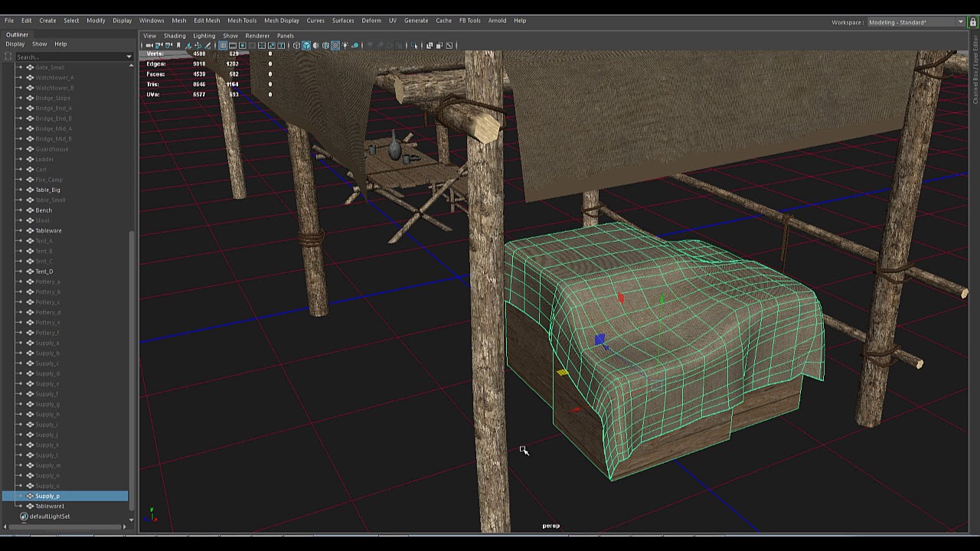Open the viewport Lighting menu
Screen dimensions: 980x551
tap(204, 36)
